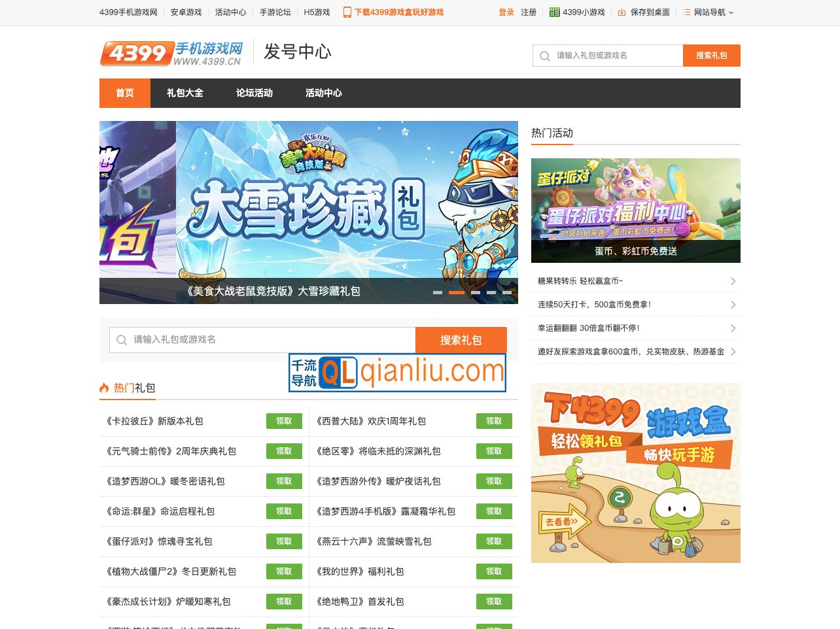
Task: Open the 活动中心 navigation tab
Action: (x=323, y=93)
